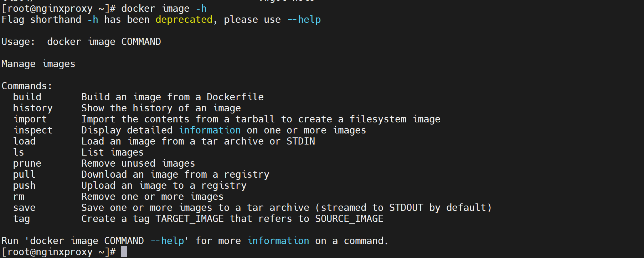This screenshot has height=258, width=644.
Task: Click the 'save' command name
Action: click(x=24, y=208)
